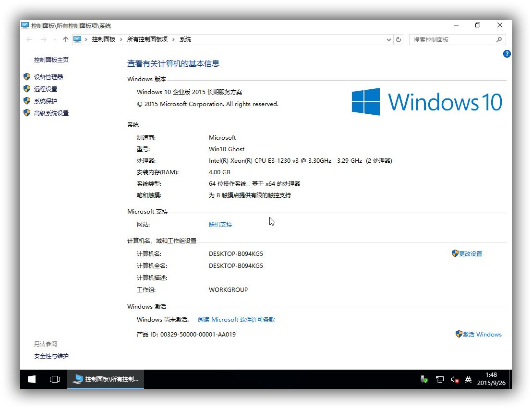532x409 pixels.
Task: Click the Microsoft manufacturer value
Action: [222, 138]
